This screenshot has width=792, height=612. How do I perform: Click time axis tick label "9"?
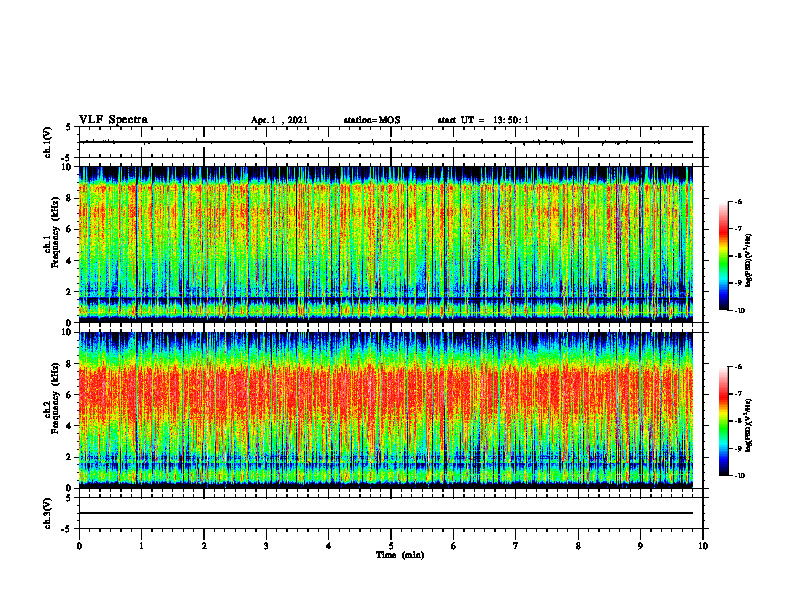(x=640, y=546)
